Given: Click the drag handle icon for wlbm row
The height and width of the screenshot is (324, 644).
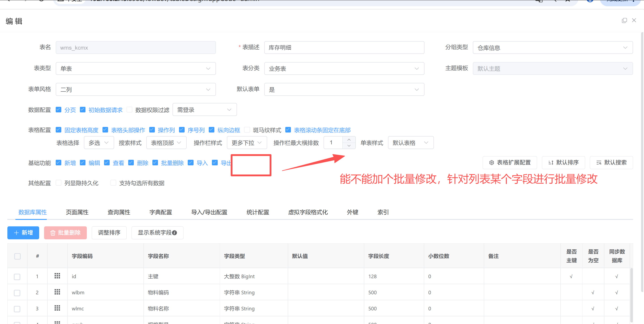Looking at the screenshot, I should click(x=57, y=292).
